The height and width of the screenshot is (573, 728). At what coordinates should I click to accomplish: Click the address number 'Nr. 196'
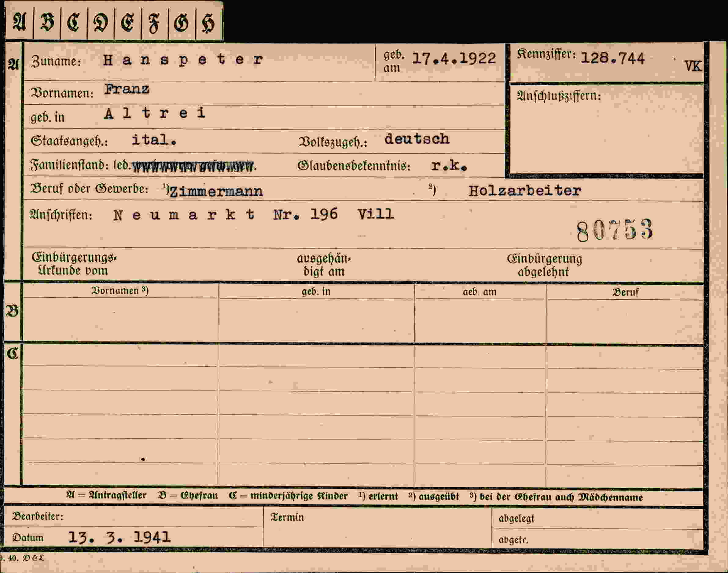(x=306, y=214)
